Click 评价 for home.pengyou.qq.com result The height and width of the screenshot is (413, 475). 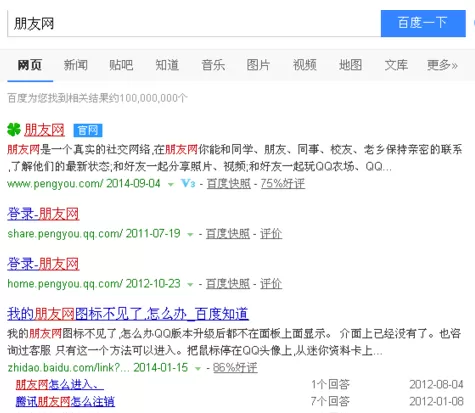click(x=271, y=284)
